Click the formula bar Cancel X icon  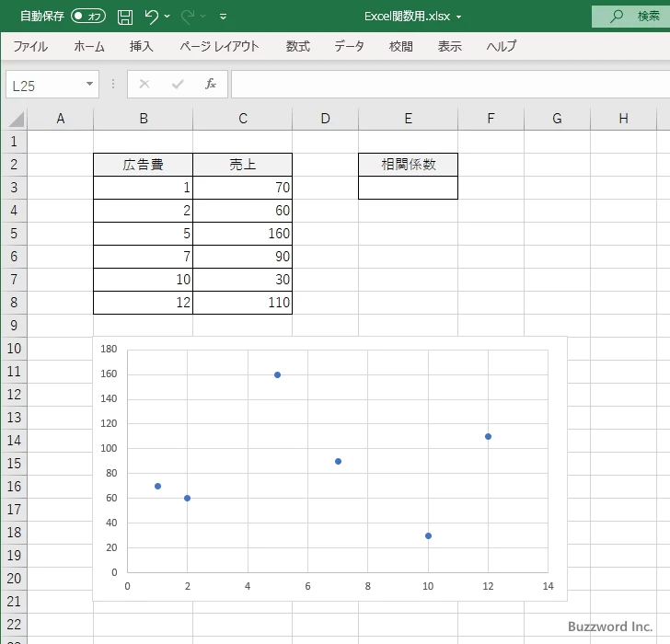click(144, 84)
